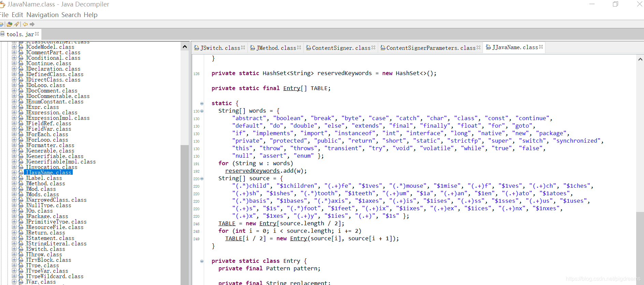
Task: Expand JStringLiteral.class in the tree
Action: [14, 243]
